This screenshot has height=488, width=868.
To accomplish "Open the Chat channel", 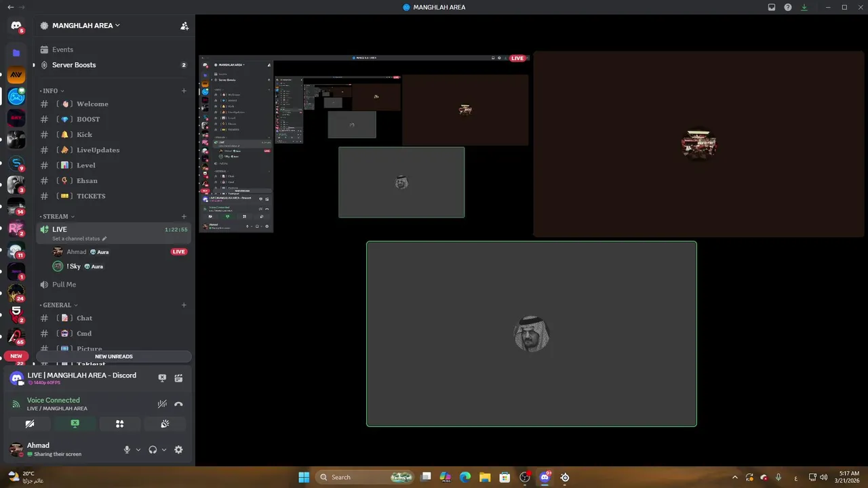I will pos(113,318).
